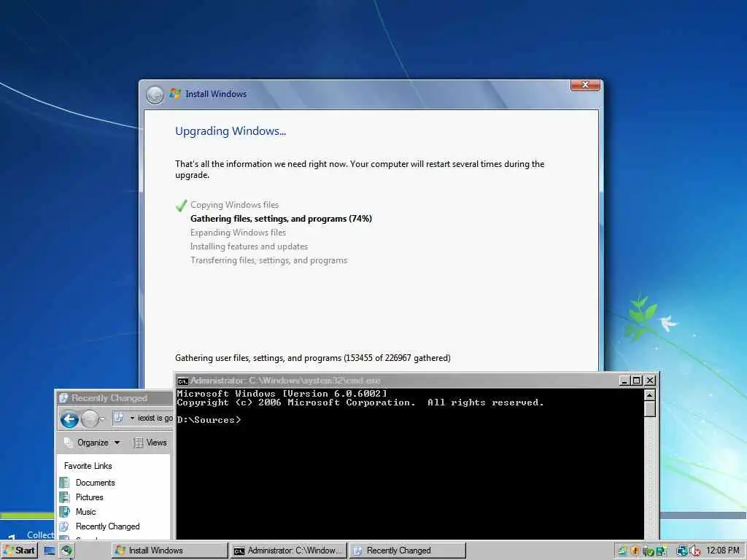Close the Install Windows dialog
747x560 pixels.
tap(585, 85)
